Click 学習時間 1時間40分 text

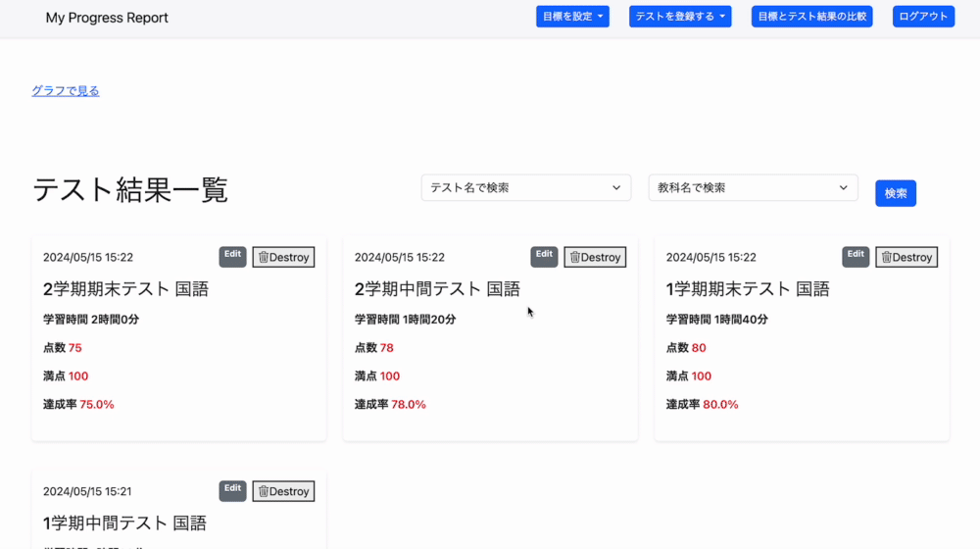click(717, 320)
